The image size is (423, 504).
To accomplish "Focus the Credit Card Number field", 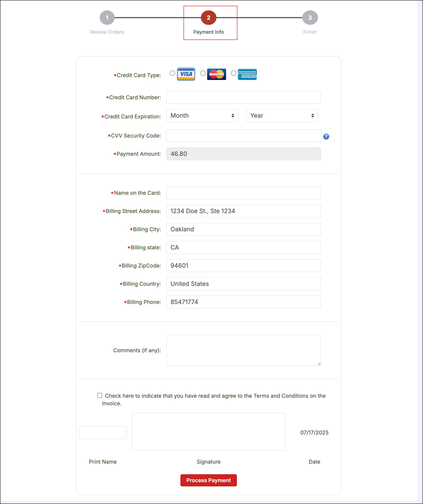I will click(x=244, y=97).
